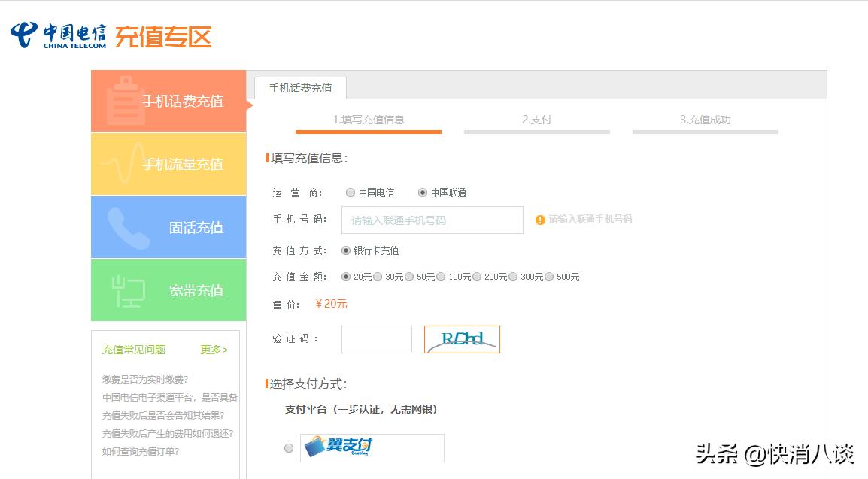Open FAQ 中国电信电子渠道平台
This screenshot has height=479, width=868.
(x=169, y=397)
